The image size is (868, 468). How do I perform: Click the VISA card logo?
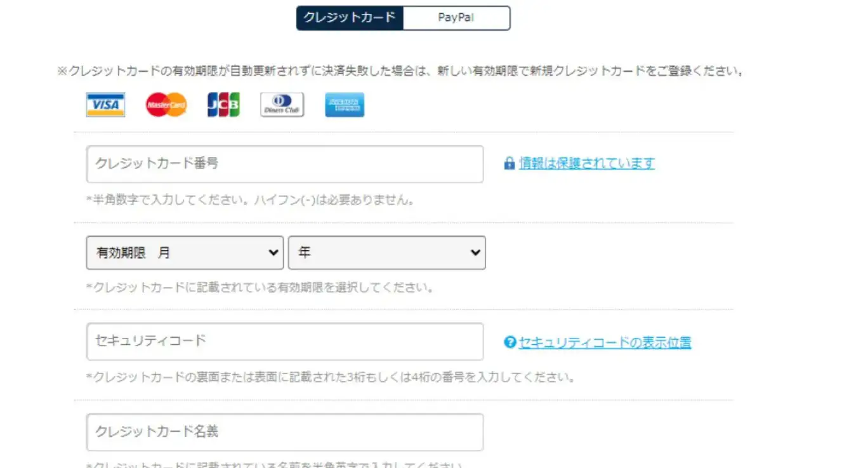pos(105,105)
